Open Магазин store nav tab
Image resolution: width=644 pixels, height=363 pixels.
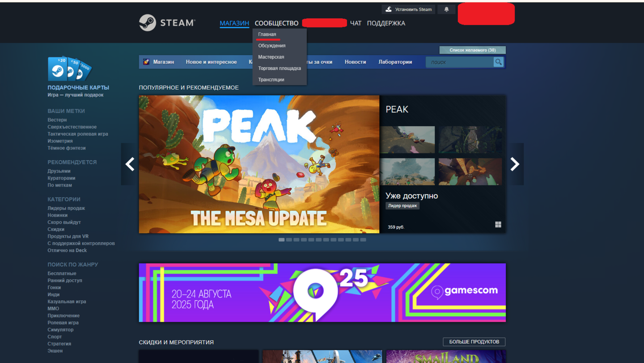[164, 62]
